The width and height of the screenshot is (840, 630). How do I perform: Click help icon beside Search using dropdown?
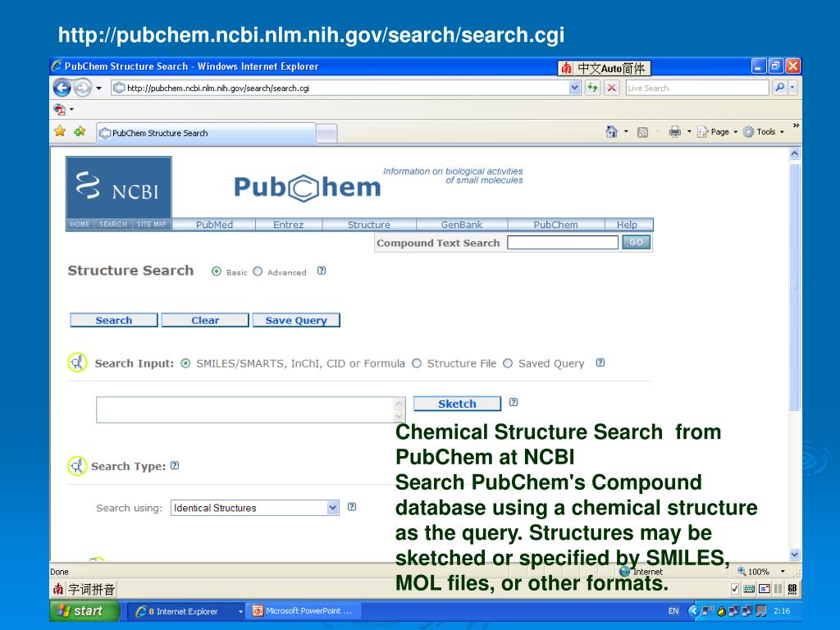click(x=352, y=507)
